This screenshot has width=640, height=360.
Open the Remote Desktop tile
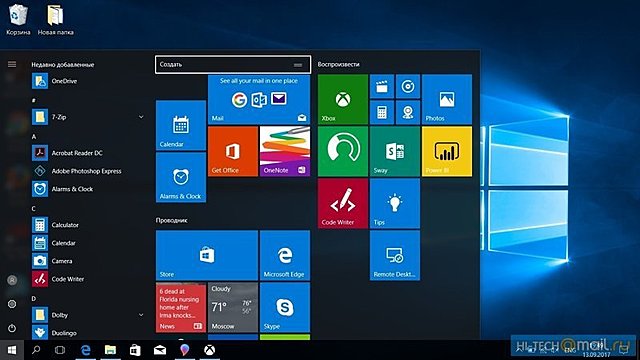395,256
